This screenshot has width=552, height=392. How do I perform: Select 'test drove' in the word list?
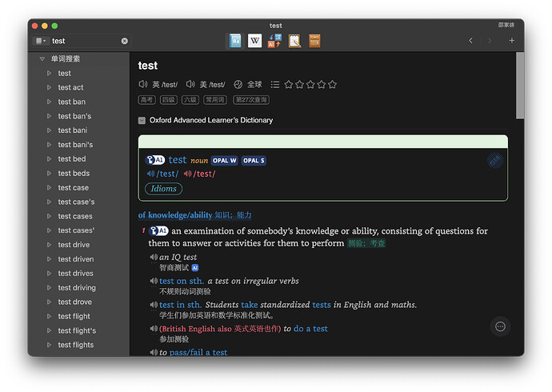(x=74, y=302)
